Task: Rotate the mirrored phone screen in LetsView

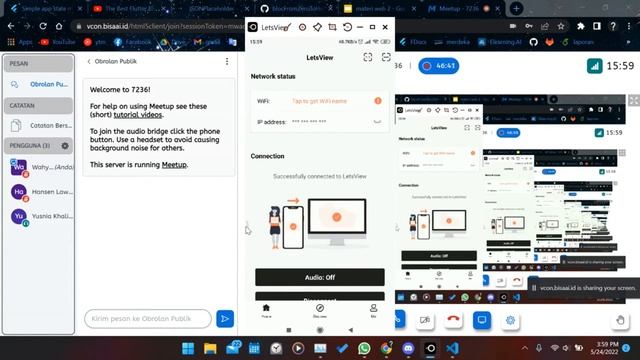Action: point(347,27)
